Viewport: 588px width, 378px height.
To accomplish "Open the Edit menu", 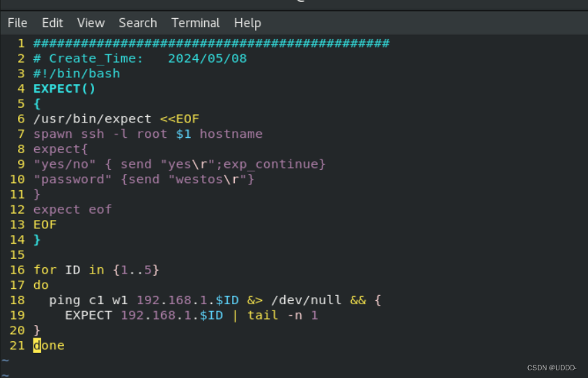I will pyautogui.click(x=52, y=23).
